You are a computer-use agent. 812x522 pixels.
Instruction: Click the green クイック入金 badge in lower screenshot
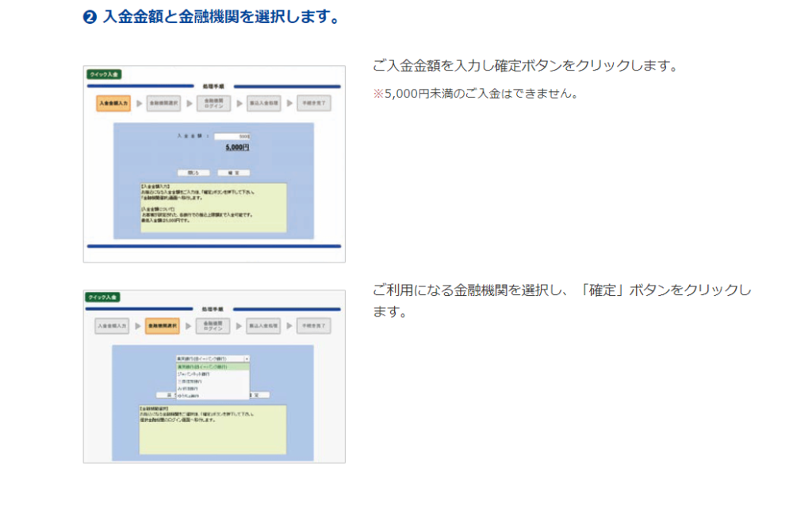102,297
